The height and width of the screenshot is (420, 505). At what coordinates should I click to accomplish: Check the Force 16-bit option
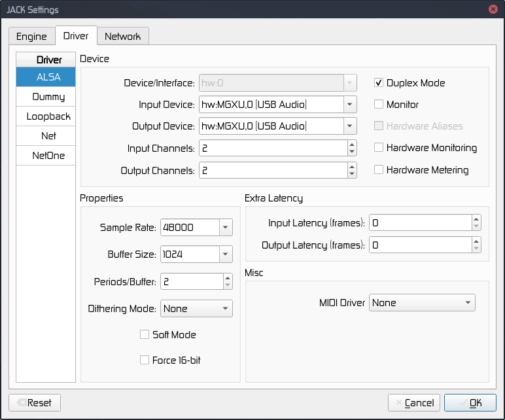pyautogui.click(x=145, y=360)
